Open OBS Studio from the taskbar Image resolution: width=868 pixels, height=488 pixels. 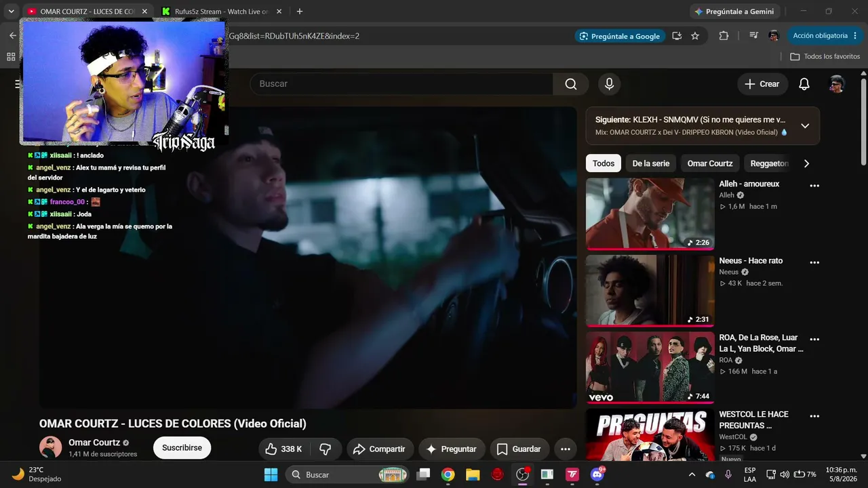point(522,474)
